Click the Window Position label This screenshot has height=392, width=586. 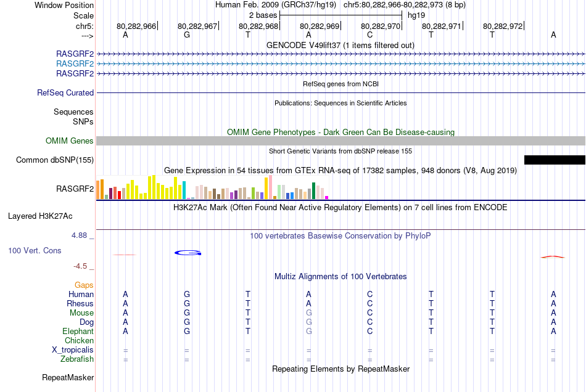click(x=64, y=5)
